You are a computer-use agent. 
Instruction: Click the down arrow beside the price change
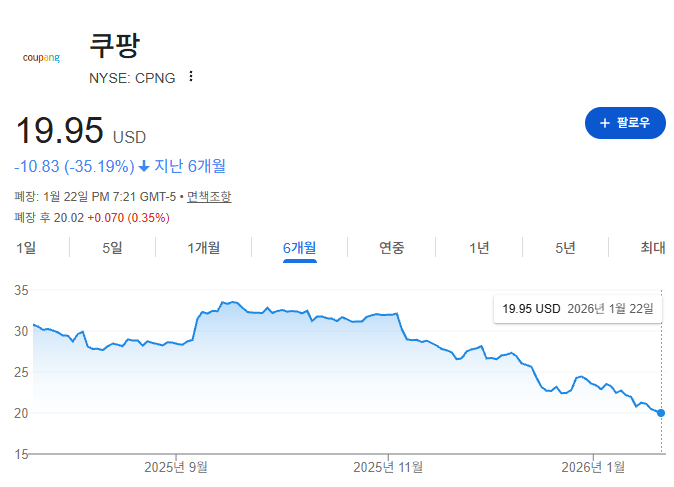click(144, 166)
